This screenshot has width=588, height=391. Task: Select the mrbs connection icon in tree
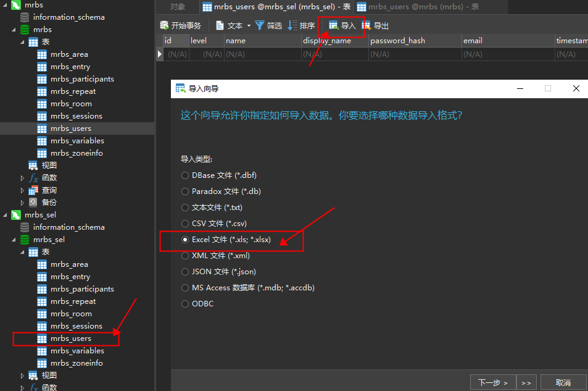[x=16, y=5]
